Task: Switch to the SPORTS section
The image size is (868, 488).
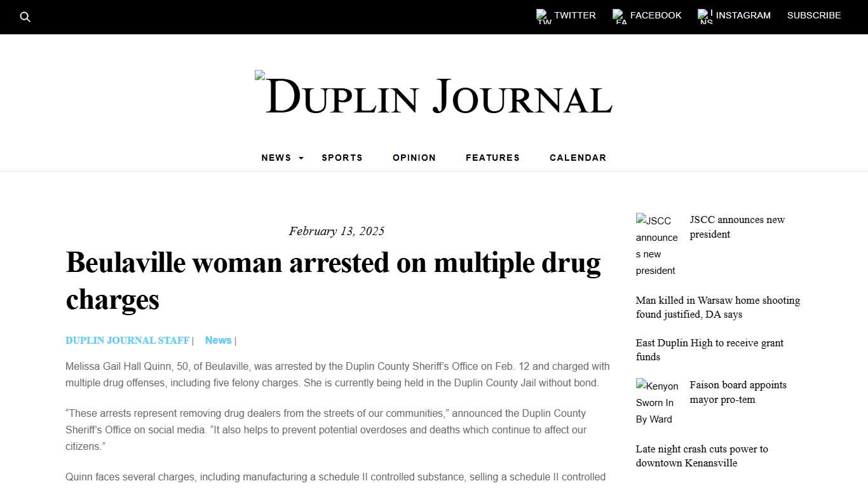Action: tap(342, 158)
